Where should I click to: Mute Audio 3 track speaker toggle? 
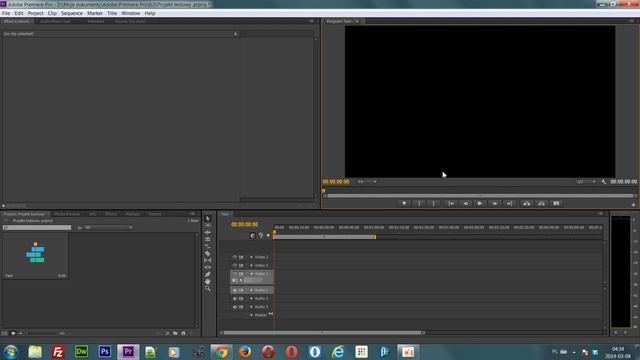point(235,307)
